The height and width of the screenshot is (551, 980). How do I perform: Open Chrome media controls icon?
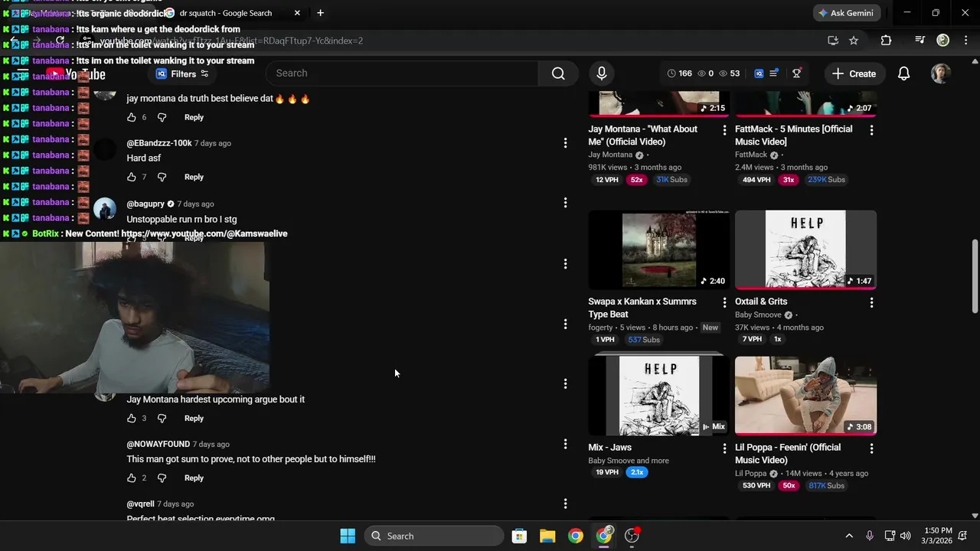point(920,41)
